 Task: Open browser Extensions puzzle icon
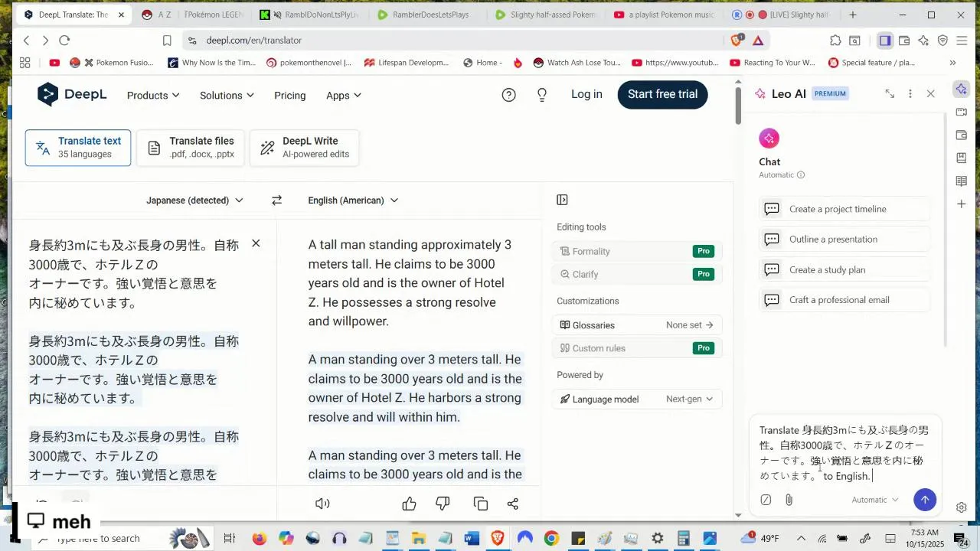835,41
